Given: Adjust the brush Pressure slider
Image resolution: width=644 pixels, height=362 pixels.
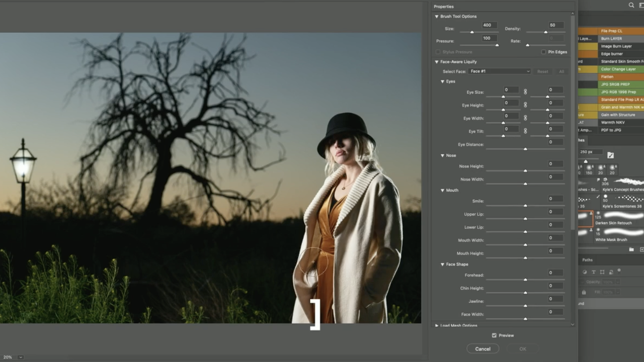Looking at the screenshot, I should click(497, 45).
